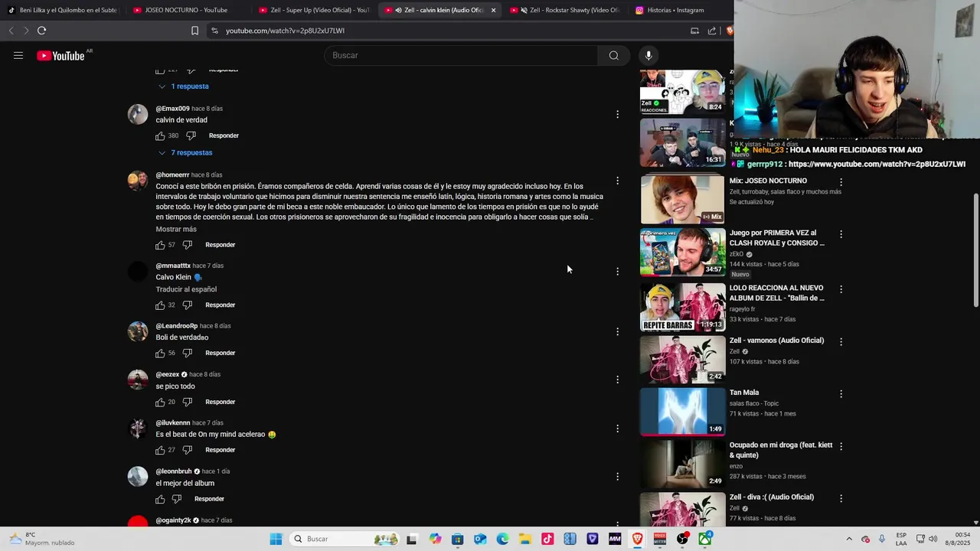Click the YouTube 'Buscar' search field
980x551 pixels.
(x=461, y=55)
